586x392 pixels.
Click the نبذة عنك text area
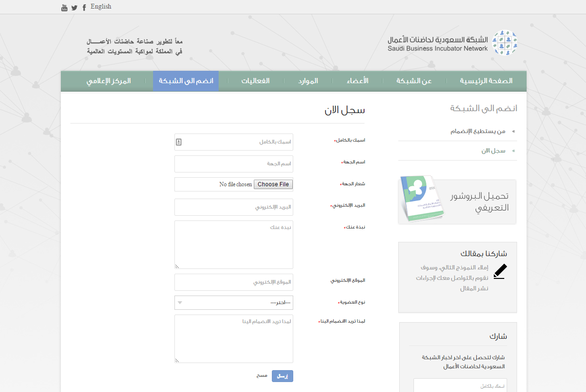(233, 244)
